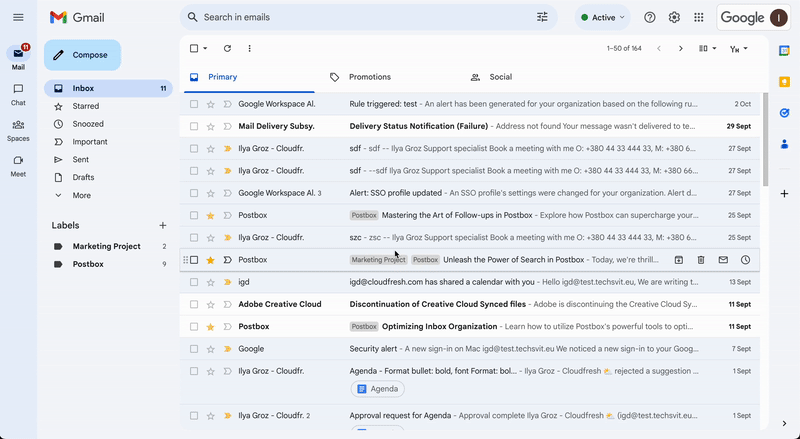Expand More in the left sidebar
Screen dimensions: 800x439
82,195
